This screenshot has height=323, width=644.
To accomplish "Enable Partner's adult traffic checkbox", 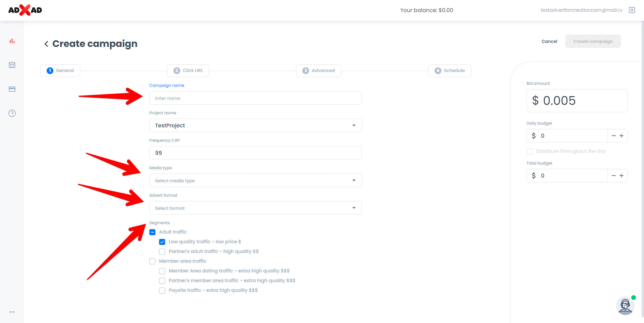I will coord(162,252).
